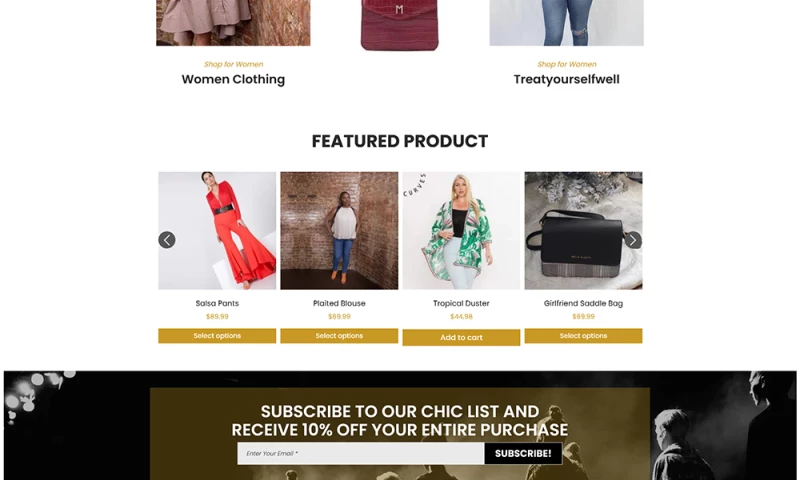
Task: Open the Tropical Duster product image
Action: click(x=461, y=231)
